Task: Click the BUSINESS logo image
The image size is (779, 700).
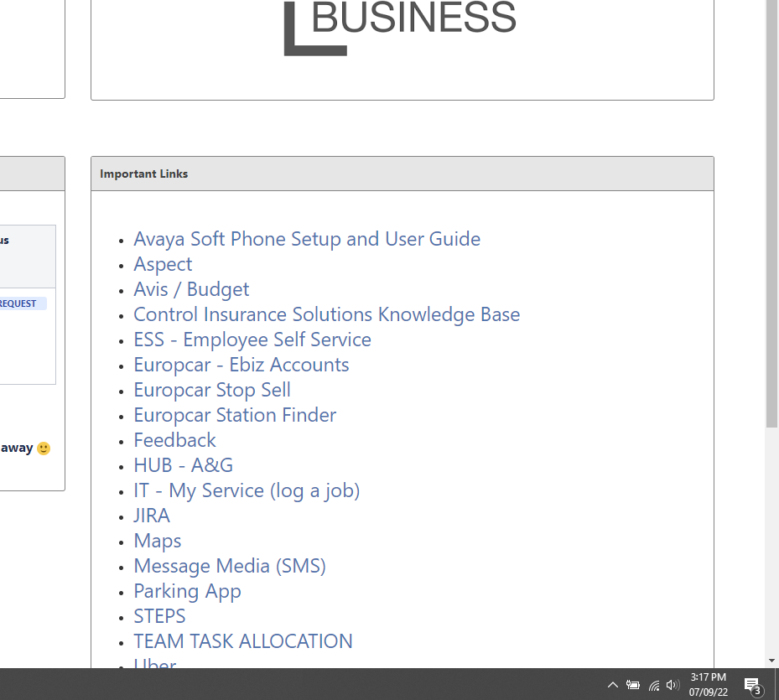Action: (401, 28)
